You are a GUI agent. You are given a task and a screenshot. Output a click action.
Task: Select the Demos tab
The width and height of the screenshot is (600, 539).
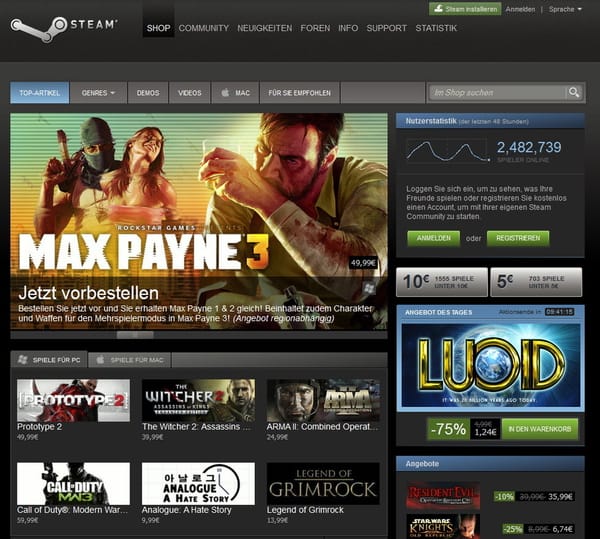pyautogui.click(x=148, y=93)
